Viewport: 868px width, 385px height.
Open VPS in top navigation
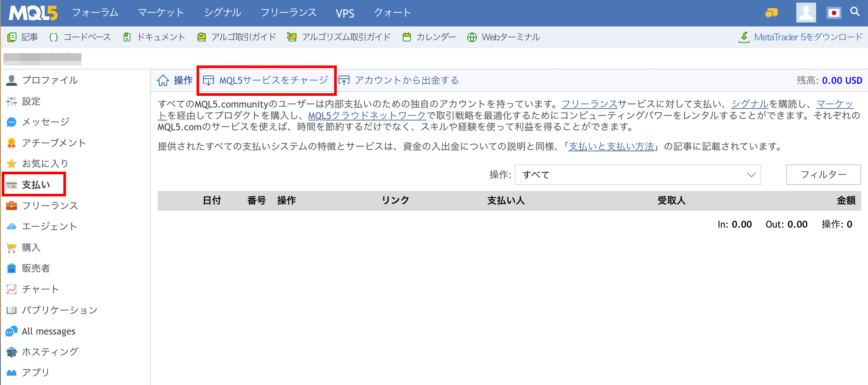point(345,13)
